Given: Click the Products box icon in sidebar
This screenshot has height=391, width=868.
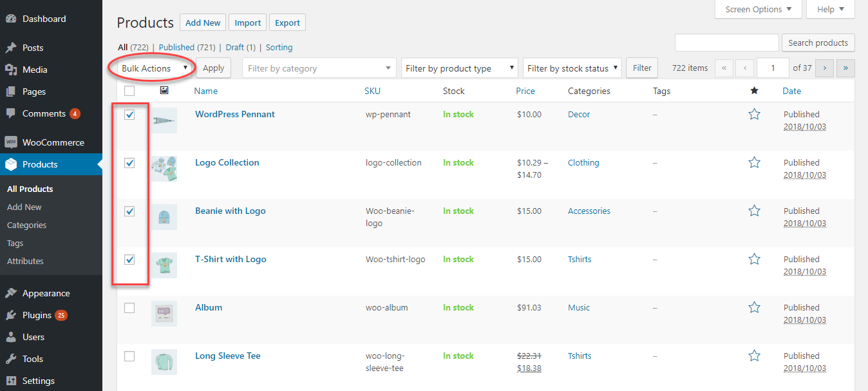Looking at the screenshot, I should [10, 164].
